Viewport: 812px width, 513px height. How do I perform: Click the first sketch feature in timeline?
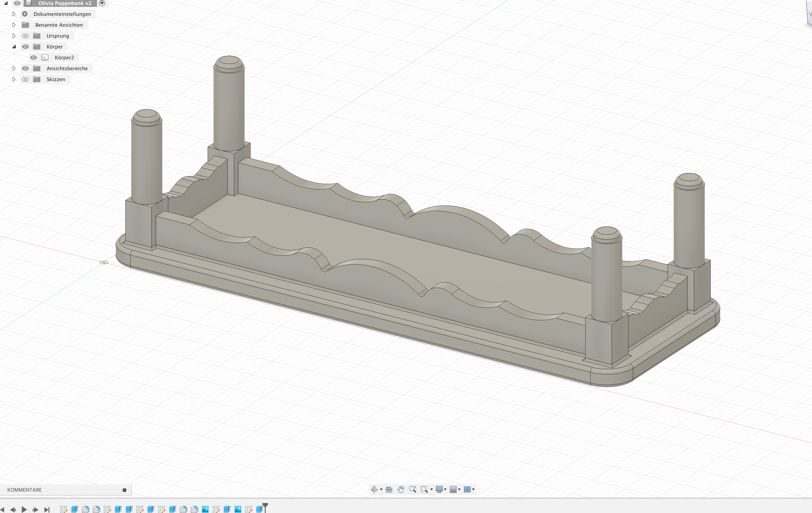pyautogui.click(x=63, y=509)
